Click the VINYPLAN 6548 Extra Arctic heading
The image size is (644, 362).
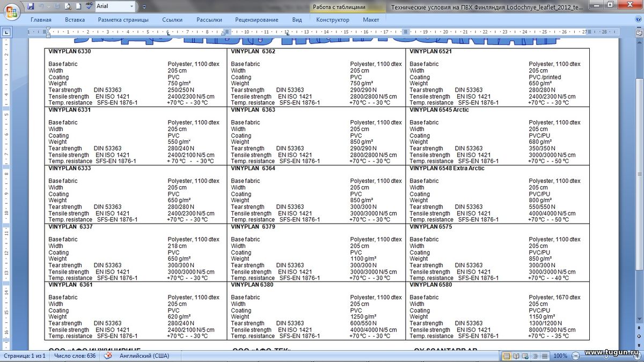tap(447, 168)
